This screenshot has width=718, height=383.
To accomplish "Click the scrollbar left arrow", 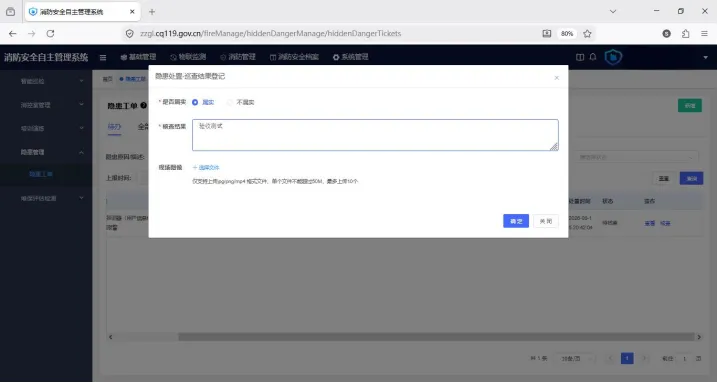I will (110, 337).
